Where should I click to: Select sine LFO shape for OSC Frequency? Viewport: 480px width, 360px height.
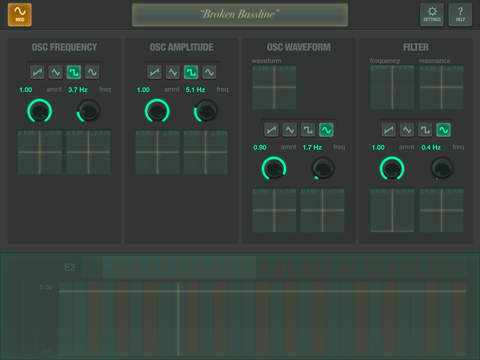(x=92, y=72)
